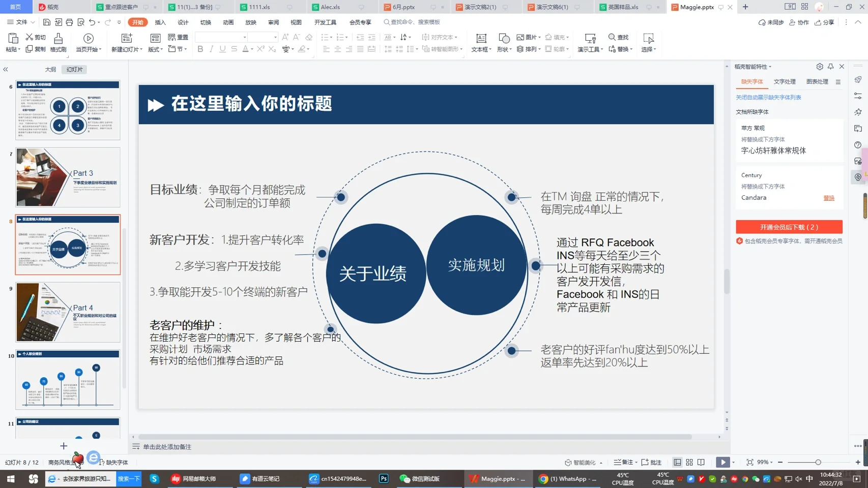Screen dimensions: 868x488
Task: Click the Superscript icon
Action: [x=261, y=49]
